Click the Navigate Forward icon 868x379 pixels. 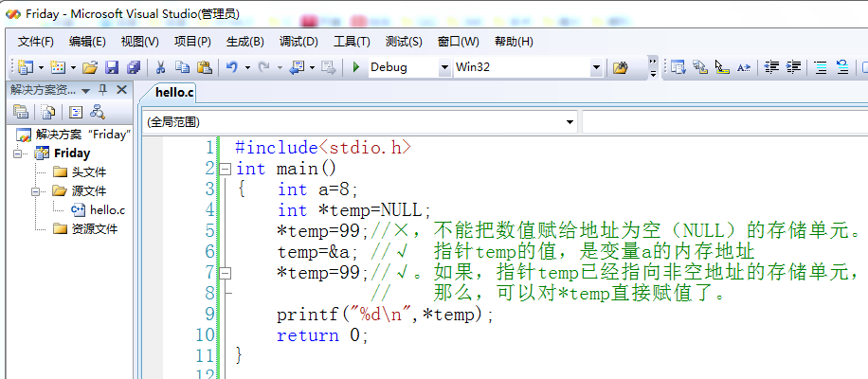pyautogui.click(x=329, y=67)
